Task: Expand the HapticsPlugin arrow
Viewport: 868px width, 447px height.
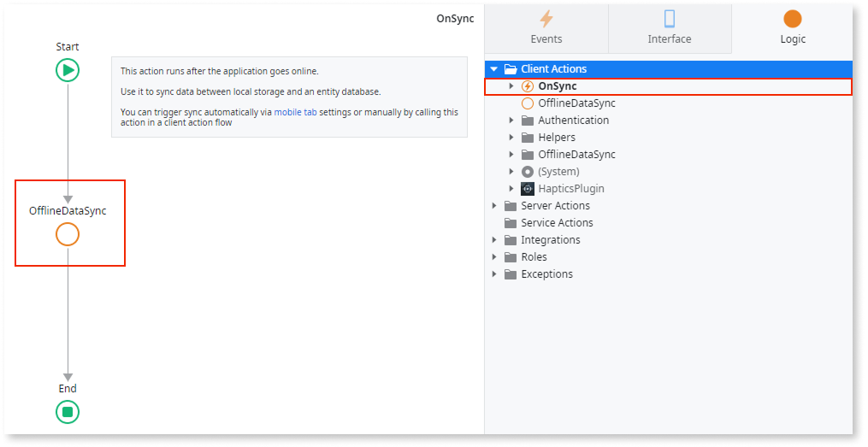Action: (x=511, y=189)
